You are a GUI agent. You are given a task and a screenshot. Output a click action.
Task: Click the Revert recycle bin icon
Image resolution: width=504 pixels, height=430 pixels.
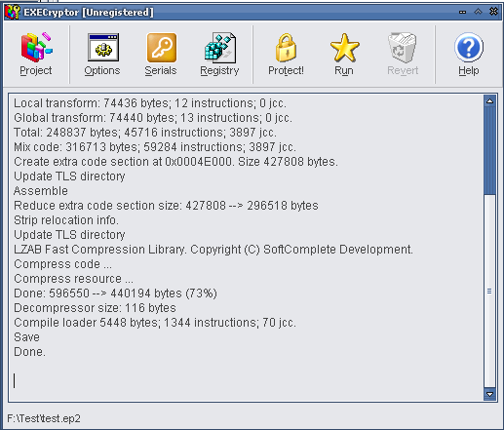pos(403,48)
